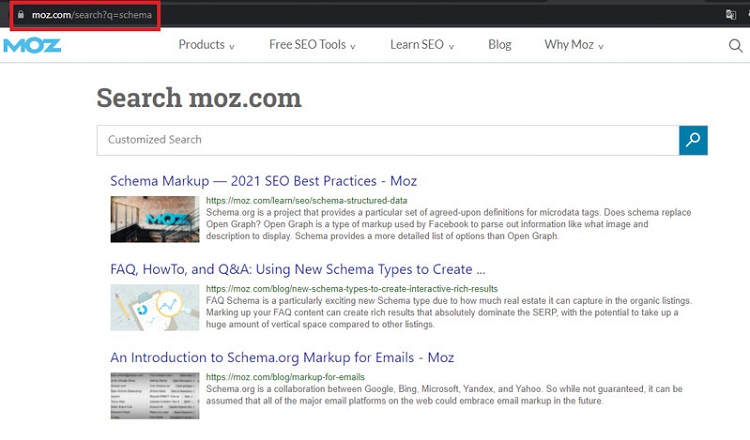This screenshot has height=440, width=750.
Task: Click the schema-structured-data green URL
Action: click(x=307, y=200)
